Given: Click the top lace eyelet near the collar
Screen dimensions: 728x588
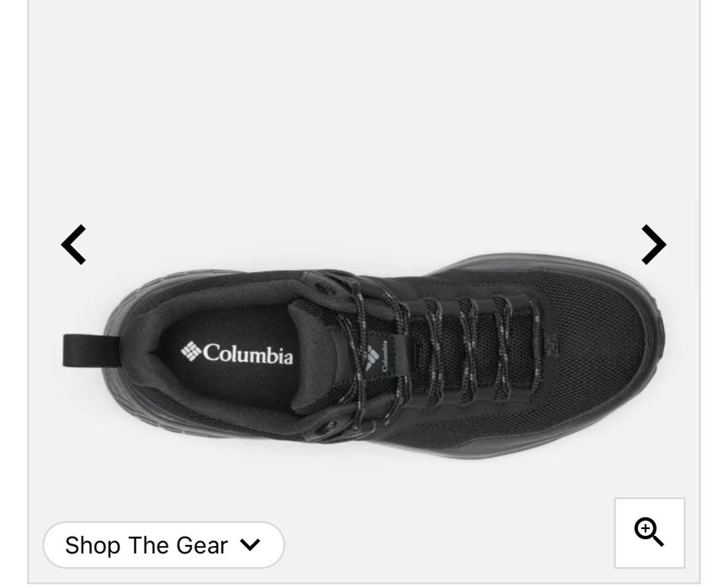Looking at the screenshot, I should pyautogui.click(x=321, y=289).
